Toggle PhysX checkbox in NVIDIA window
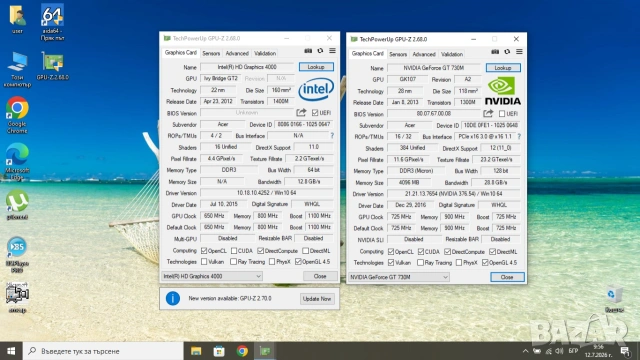Viewport: 640px width, 360px height. click(x=459, y=262)
